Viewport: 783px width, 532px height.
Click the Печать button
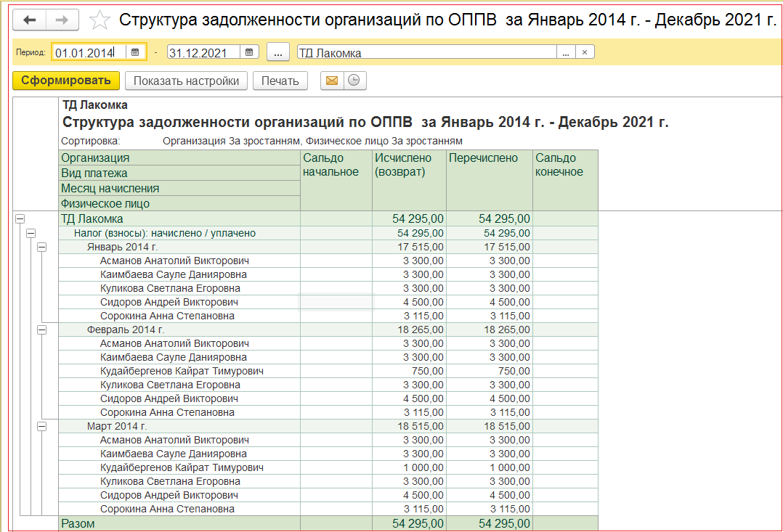coord(280,81)
